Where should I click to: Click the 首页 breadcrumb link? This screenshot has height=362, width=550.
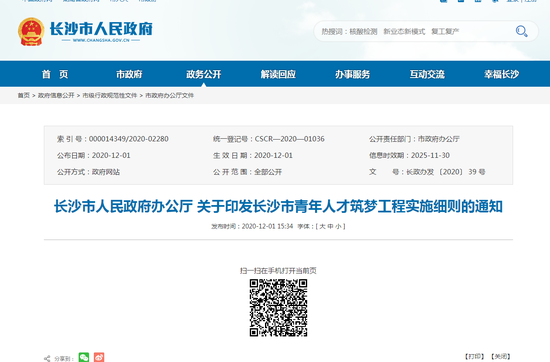24,95
